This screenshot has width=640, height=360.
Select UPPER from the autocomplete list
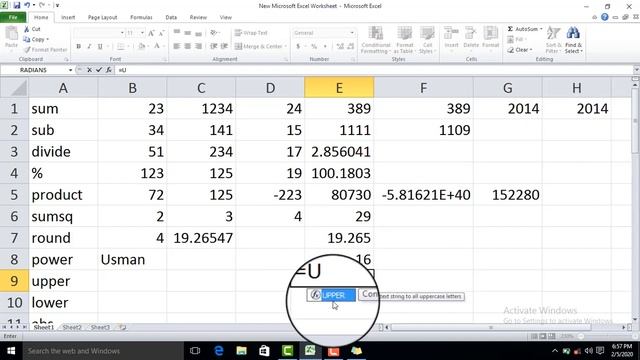pos(332,295)
